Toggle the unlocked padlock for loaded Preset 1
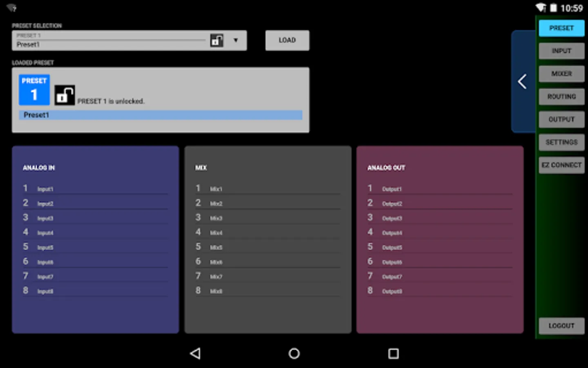Viewport: 588px width, 368px height. tap(65, 95)
